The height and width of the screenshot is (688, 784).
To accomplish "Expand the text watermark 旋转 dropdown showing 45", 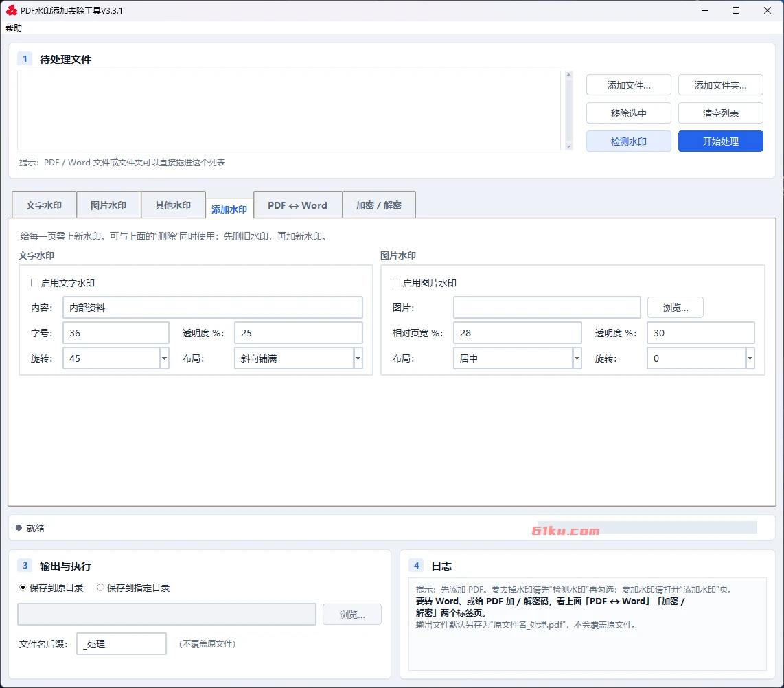I will click(x=164, y=358).
